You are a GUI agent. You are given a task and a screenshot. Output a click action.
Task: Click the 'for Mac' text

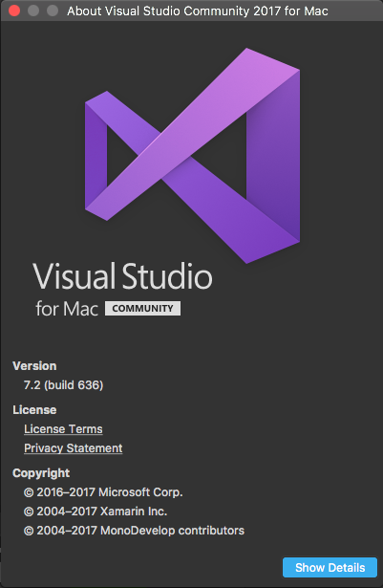[x=67, y=309]
